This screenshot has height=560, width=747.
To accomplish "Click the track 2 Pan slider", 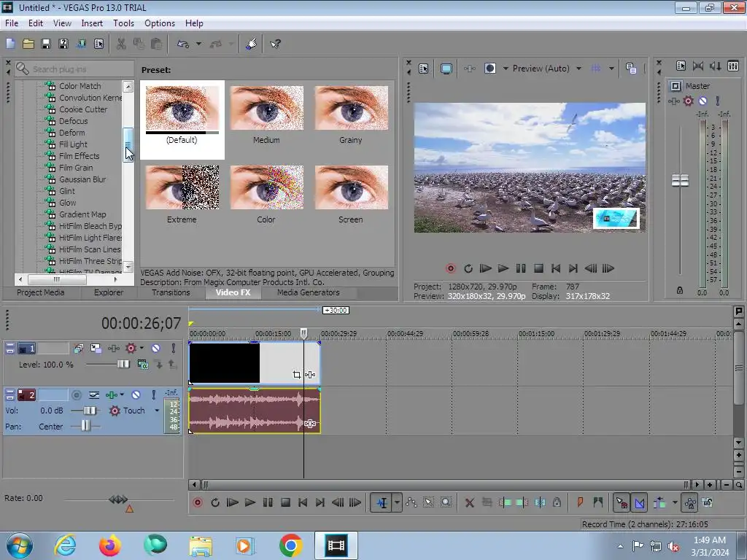I will (85, 426).
